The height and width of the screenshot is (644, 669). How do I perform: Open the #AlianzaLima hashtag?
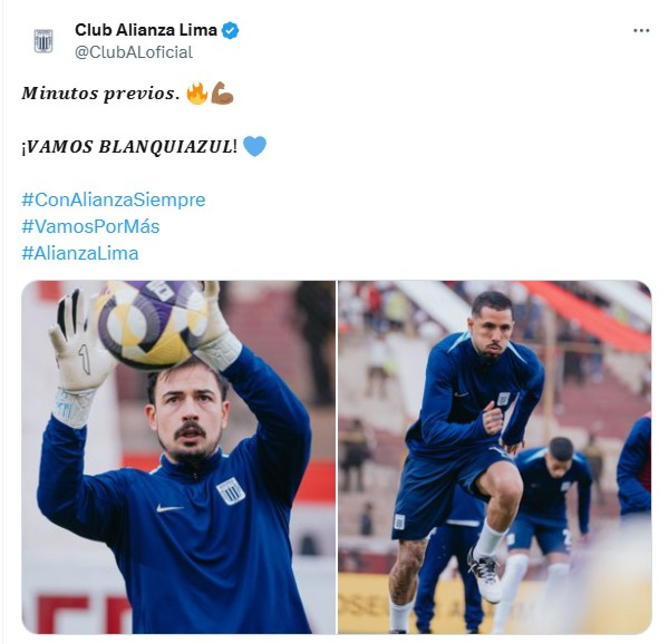click(80, 253)
